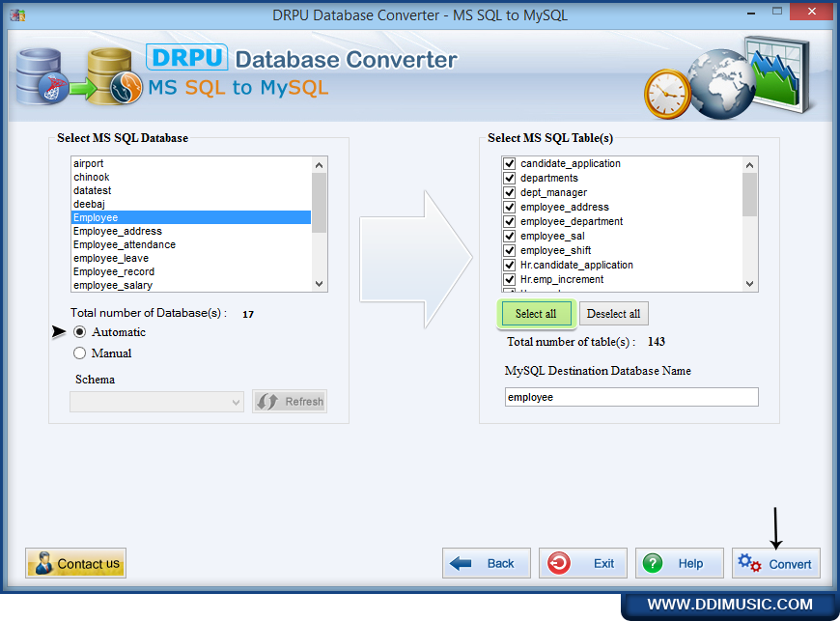
Task: Click the Hr.emp_increment table name
Action: tap(562, 279)
